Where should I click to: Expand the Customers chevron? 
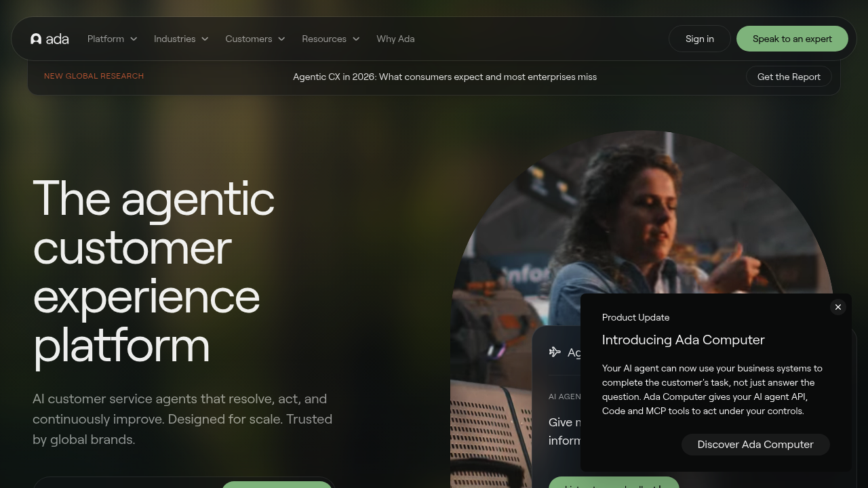(281, 39)
